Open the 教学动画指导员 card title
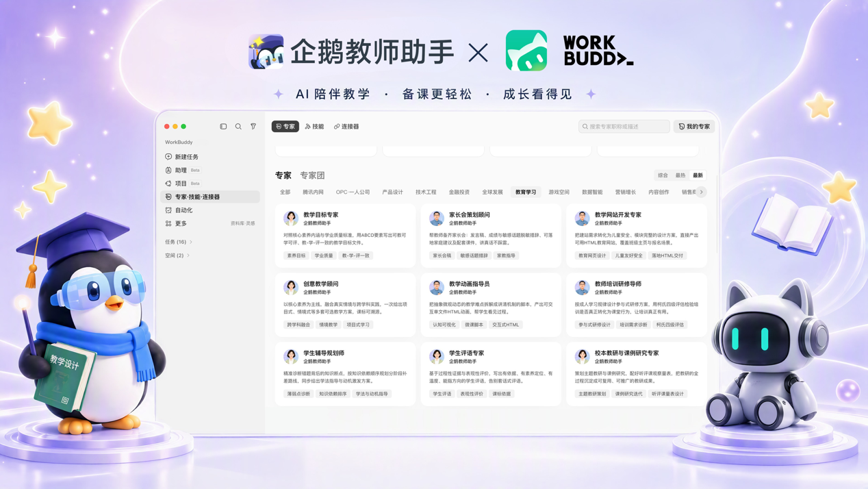 tap(470, 284)
